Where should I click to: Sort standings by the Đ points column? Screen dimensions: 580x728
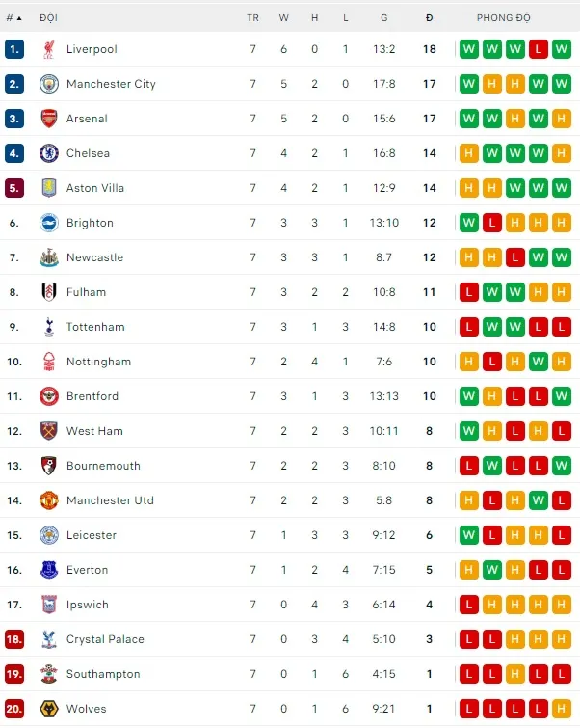(430, 17)
